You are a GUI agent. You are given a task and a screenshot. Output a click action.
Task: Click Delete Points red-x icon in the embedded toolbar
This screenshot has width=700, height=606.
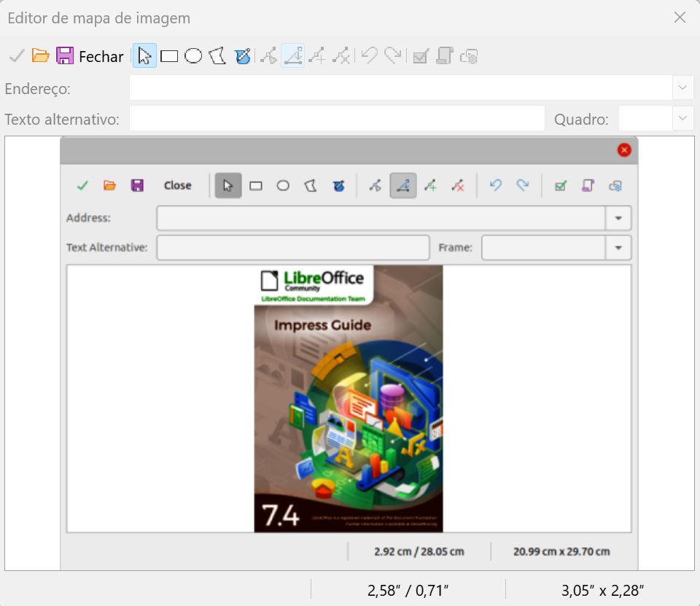tap(458, 185)
